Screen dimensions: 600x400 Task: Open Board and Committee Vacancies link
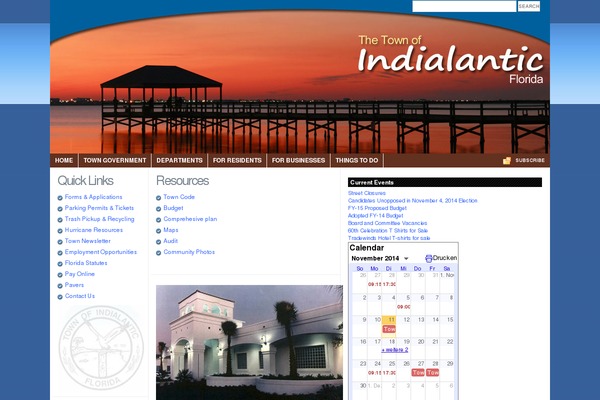click(387, 223)
